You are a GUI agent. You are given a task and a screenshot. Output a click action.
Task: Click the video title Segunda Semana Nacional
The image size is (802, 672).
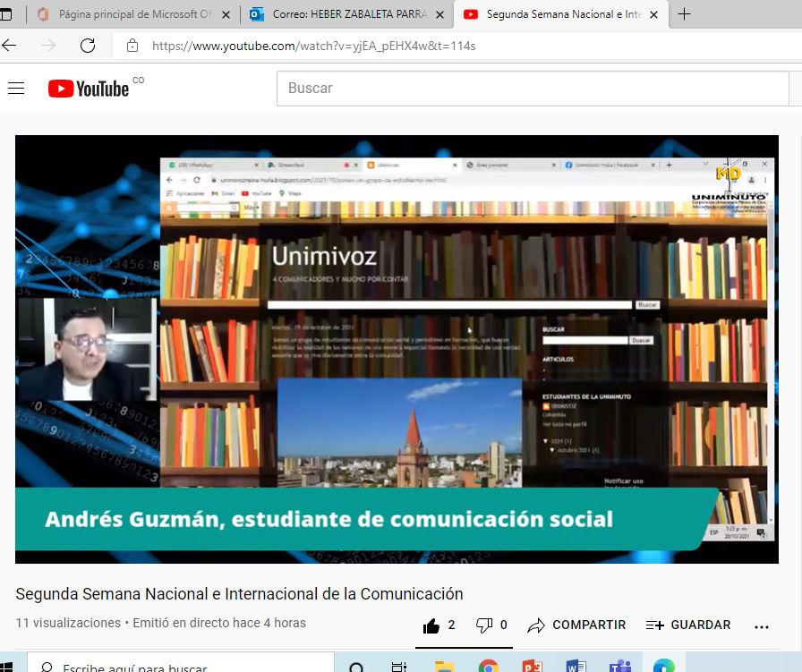[x=239, y=594]
